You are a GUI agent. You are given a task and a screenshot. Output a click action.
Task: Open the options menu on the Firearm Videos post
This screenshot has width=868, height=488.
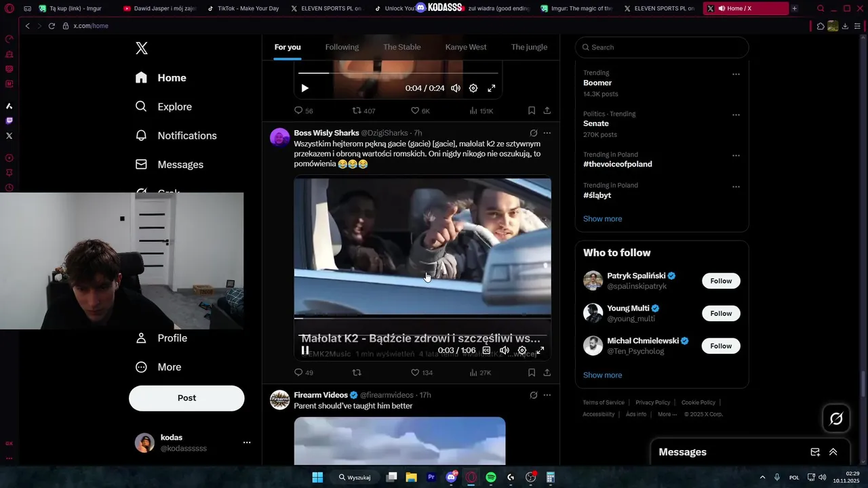547,395
